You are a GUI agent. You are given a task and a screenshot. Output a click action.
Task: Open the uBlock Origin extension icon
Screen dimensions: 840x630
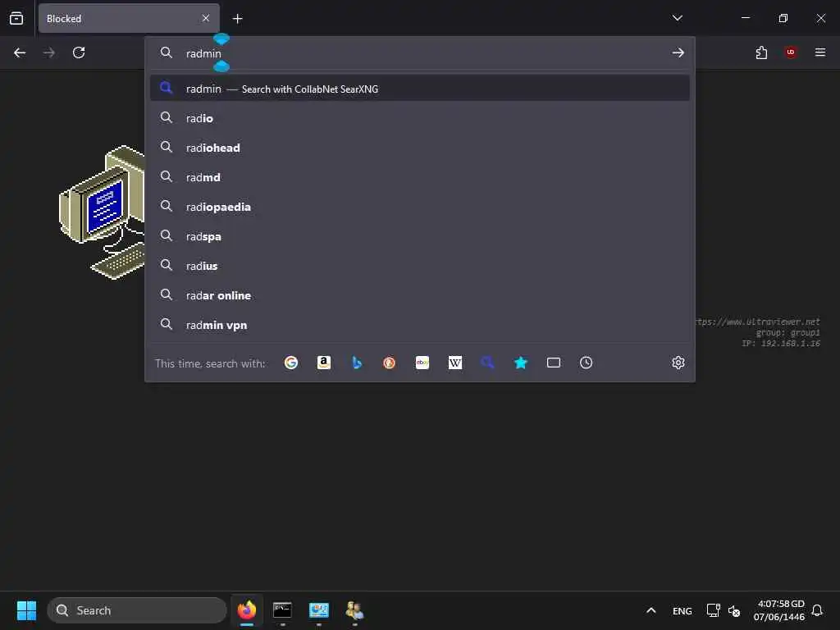coord(791,52)
